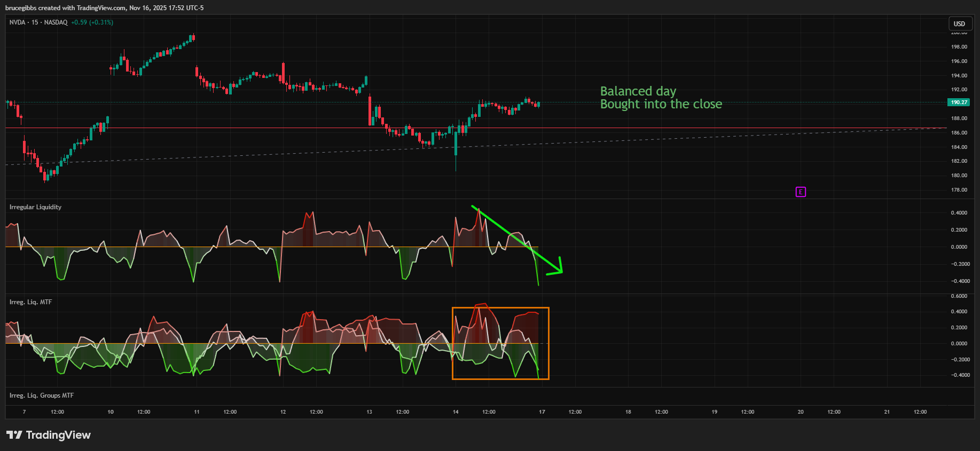Open the USD currency selector

(x=959, y=23)
